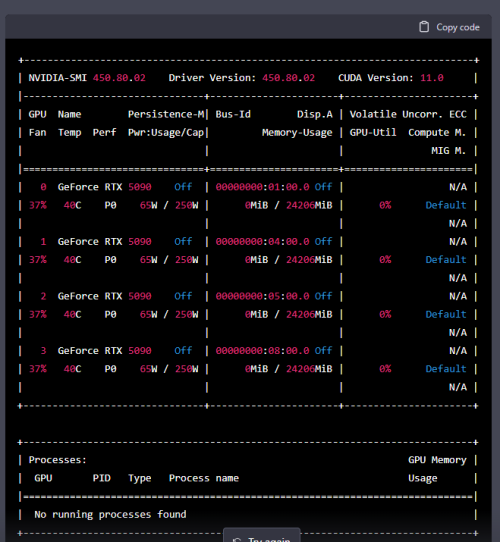Click the bus ID 00000000:08:00.0 of GPU 3

[262, 351]
